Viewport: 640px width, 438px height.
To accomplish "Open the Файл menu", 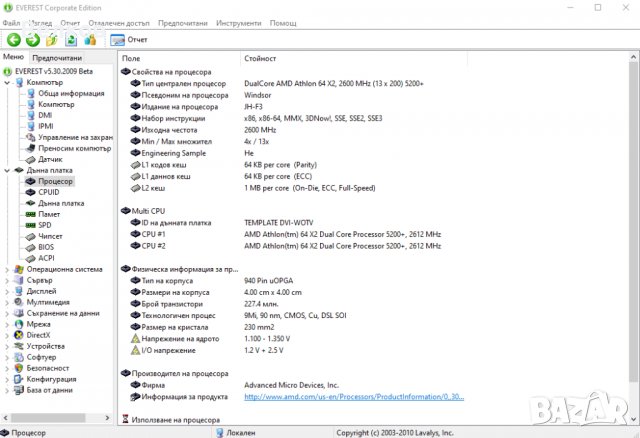I will (11, 22).
